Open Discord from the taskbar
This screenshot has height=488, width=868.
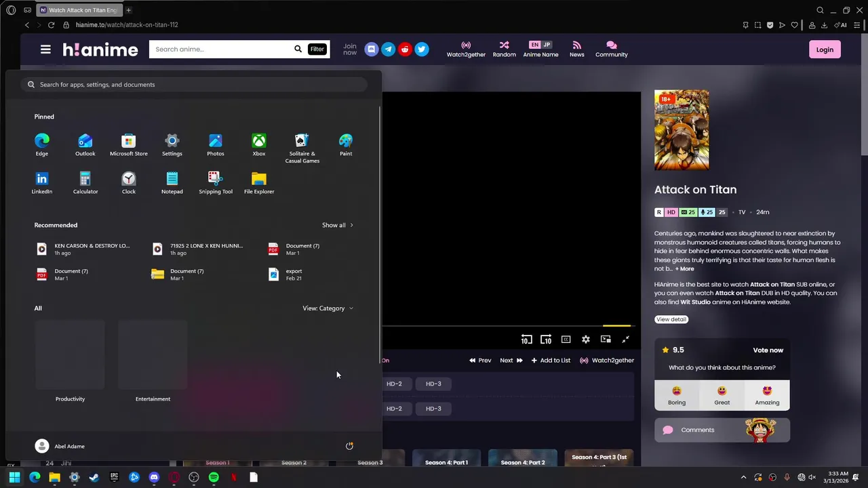154,477
